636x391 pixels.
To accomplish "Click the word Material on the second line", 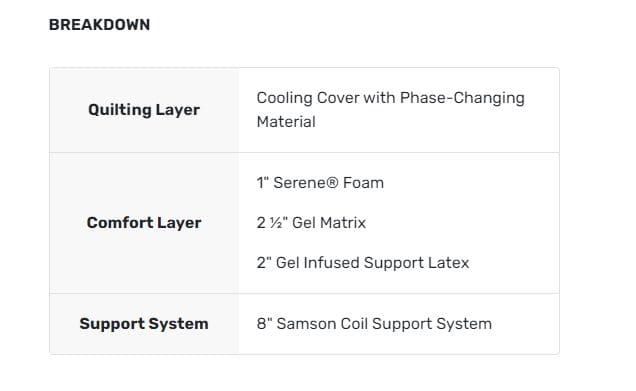I will (286, 122).
